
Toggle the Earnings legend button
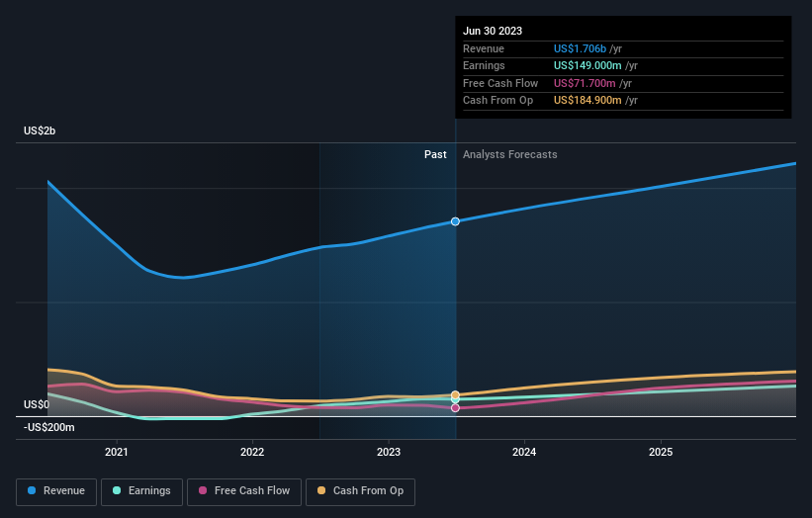[141, 491]
